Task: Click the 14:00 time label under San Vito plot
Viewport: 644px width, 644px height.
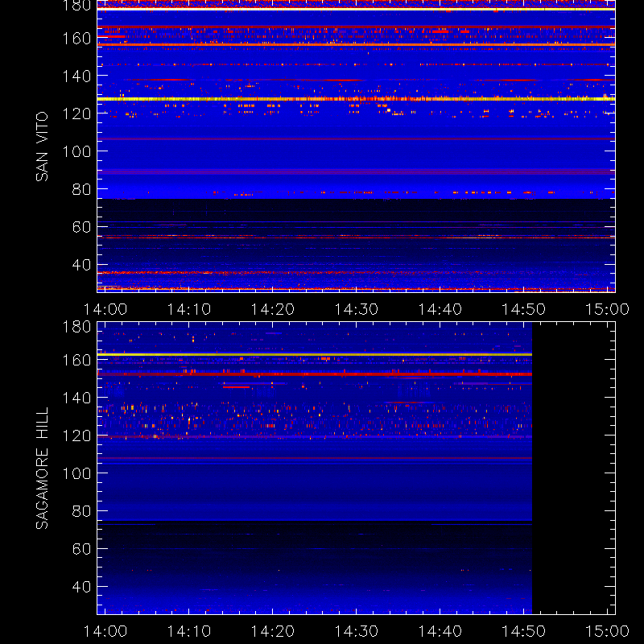Action: 105,309
